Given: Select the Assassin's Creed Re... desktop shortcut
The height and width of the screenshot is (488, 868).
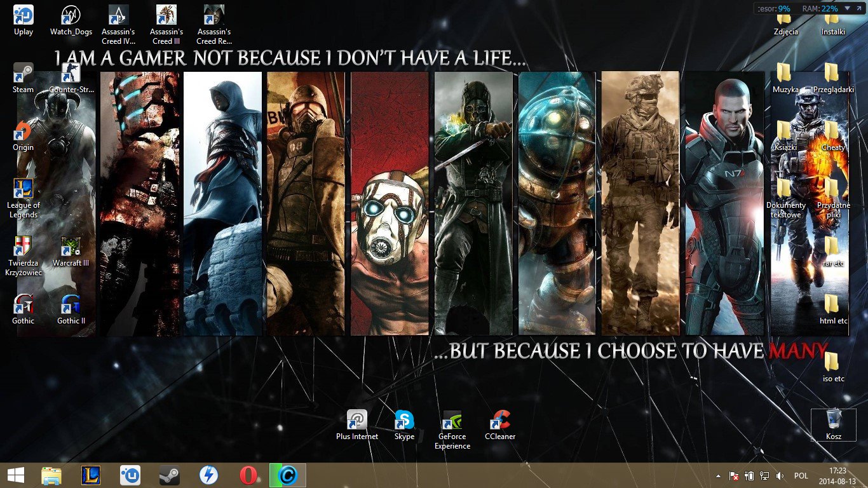Looking at the screenshot, I should tap(214, 25).
